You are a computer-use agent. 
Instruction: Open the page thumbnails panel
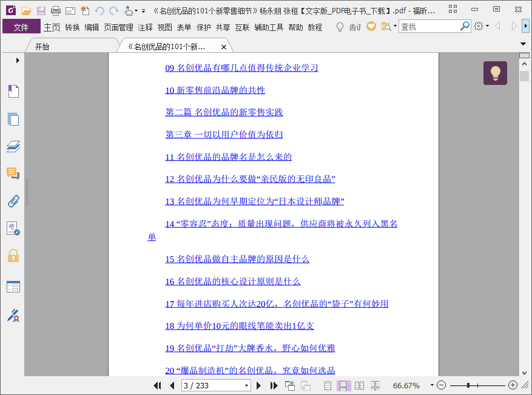pyautogui.click(x=13, y=119)
